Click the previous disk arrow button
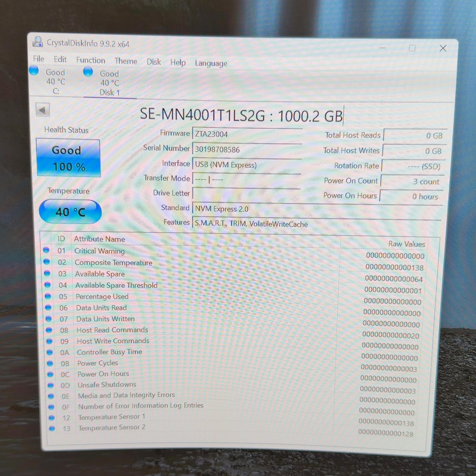The width and height of the screenshot is (476, 476). coord(42,110)
